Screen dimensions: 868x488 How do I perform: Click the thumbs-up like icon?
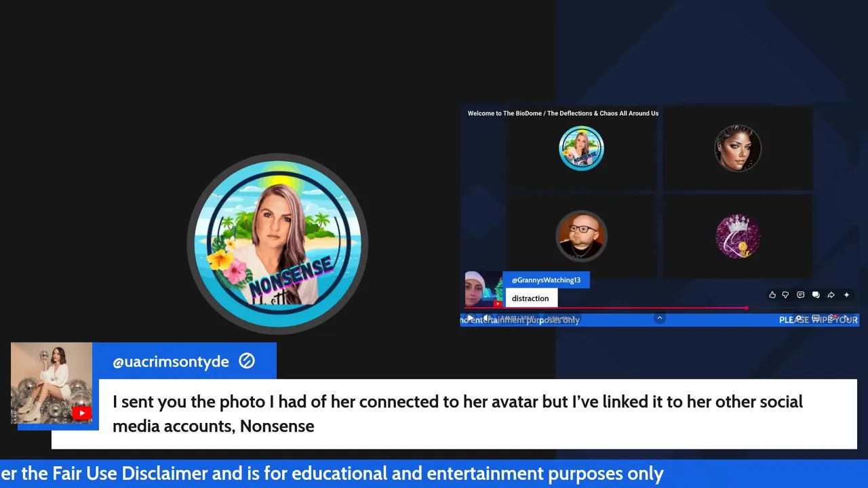[772, 295]
